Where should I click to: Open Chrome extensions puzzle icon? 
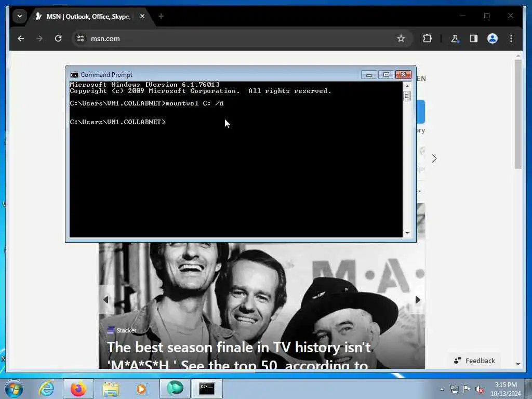(427, 38)
